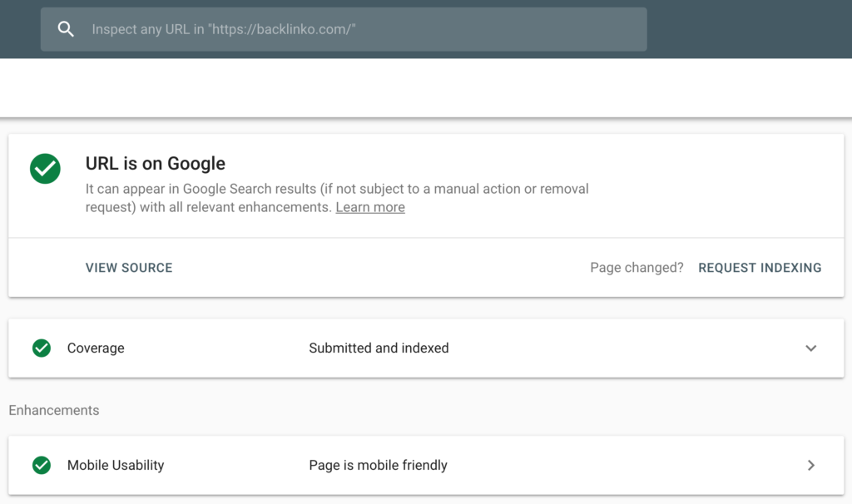Open Mobile Usability details with the right chevron

click(811, 466)
